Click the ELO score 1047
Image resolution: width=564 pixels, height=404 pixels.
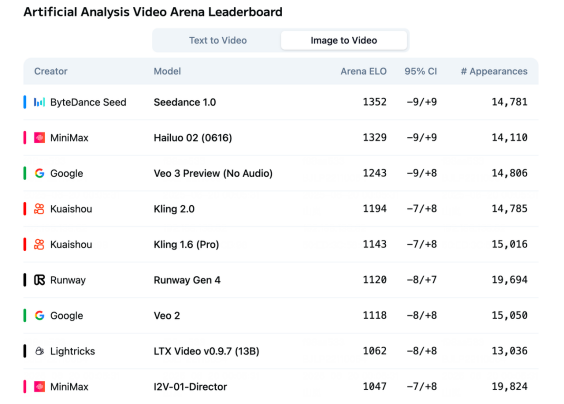[375, 387]
